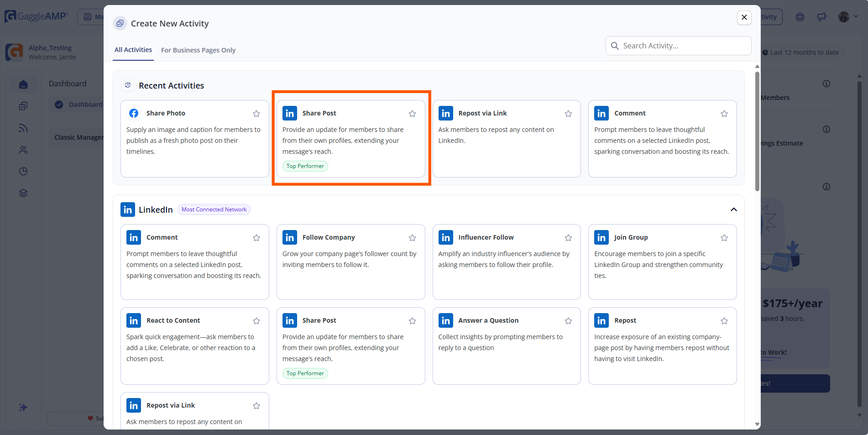Open the analytics pie-chart icon in sidebar
The image size is (868, 435).
pos(23,171)
